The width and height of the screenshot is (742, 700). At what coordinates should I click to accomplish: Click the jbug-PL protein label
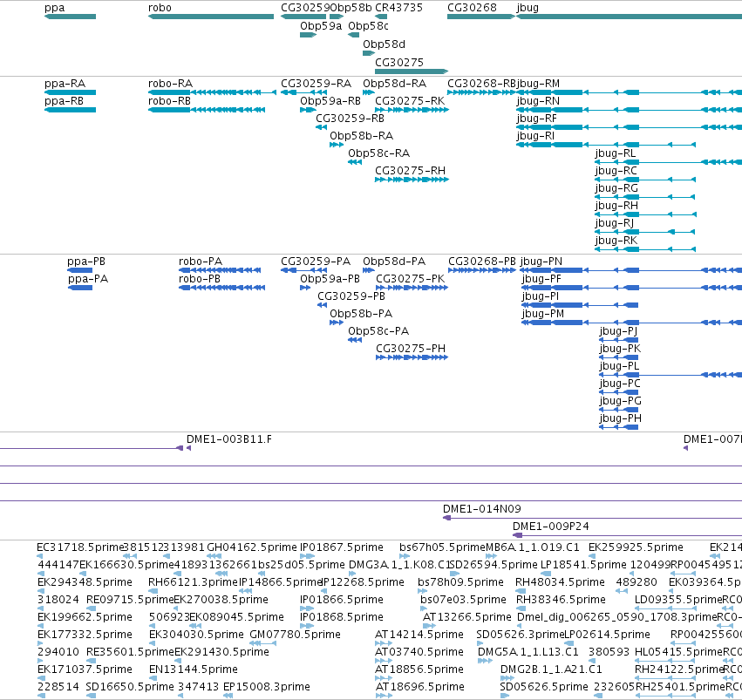coord(619,366)
